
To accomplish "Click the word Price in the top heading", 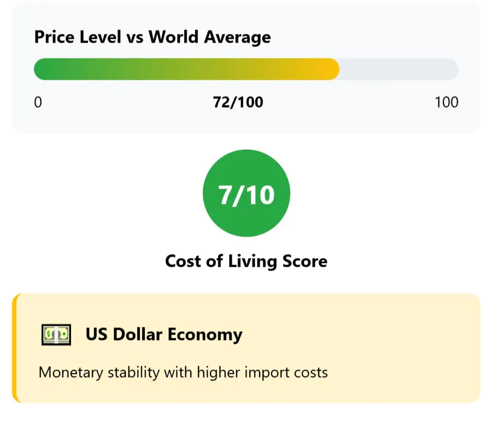I will point(54,37).
